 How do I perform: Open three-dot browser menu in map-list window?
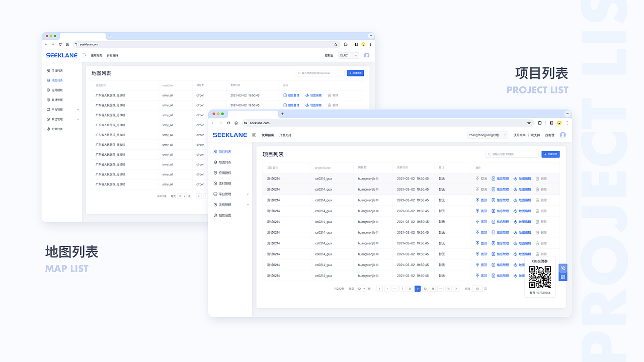371,44
